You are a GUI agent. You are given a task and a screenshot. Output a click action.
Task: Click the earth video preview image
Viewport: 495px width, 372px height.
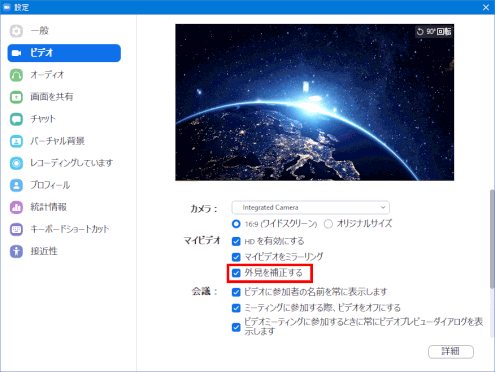[314, 102]
